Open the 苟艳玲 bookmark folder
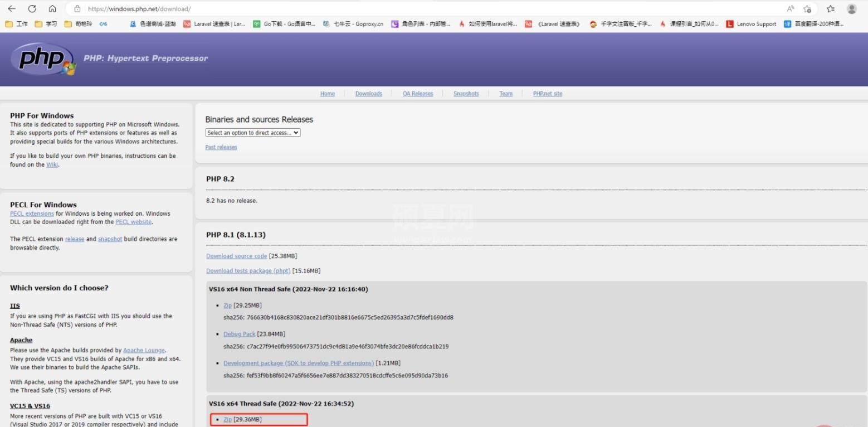 pos(79,24)
